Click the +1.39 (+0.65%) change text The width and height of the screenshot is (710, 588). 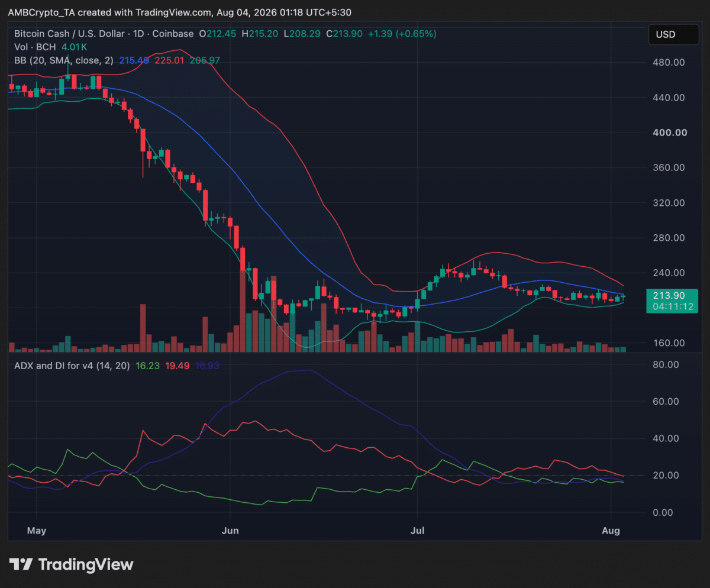[402, 34]
